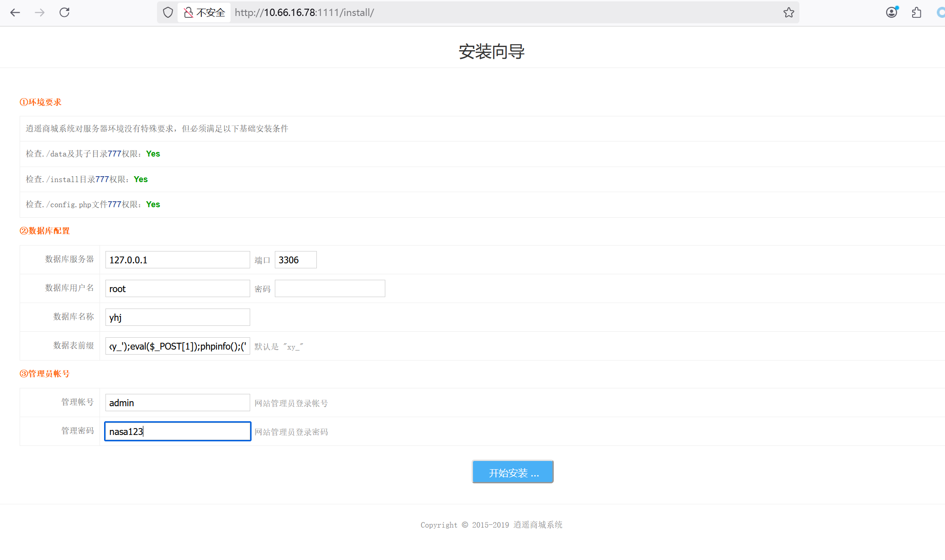The width and height of the screenshot is (945, 560).
Task: Reload the page with refresh icon
Action: pyautogui.click(x=64, y=12)
